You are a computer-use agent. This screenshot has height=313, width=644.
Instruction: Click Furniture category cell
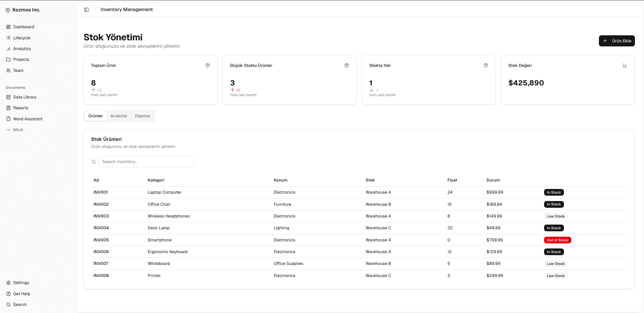[x=282, y=204]
